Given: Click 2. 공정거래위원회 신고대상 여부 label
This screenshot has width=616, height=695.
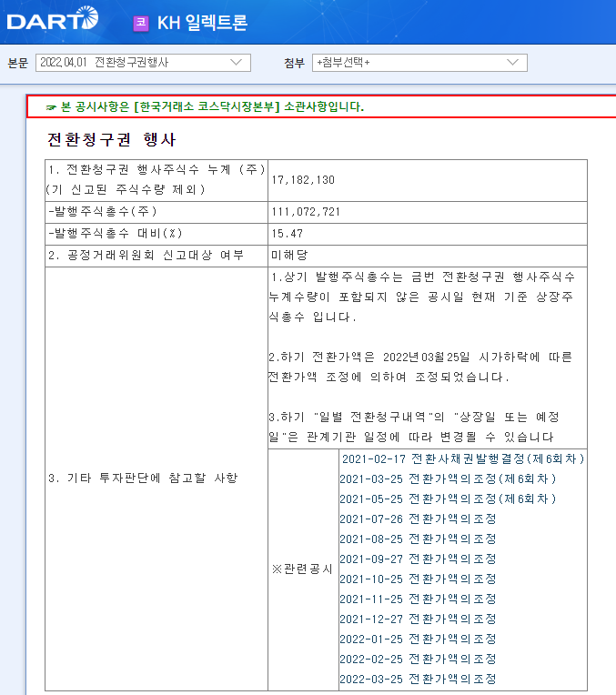Looking at the screenshot, I should [146, 255].
